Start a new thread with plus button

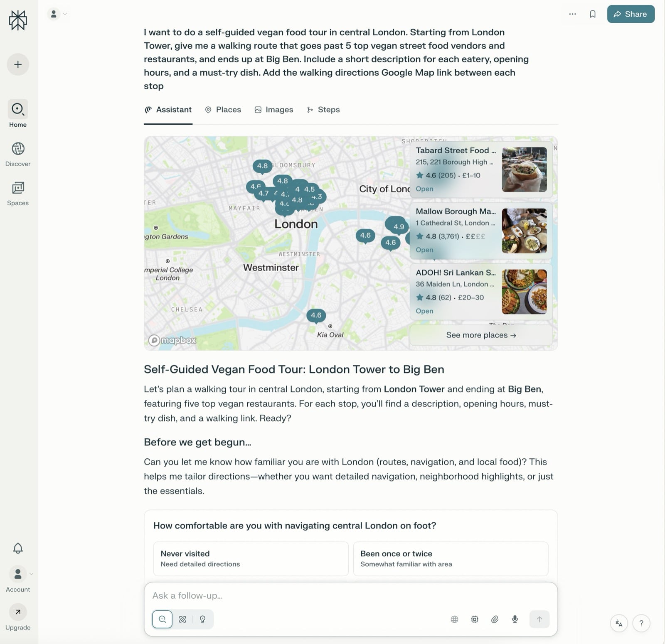point(18,64)
